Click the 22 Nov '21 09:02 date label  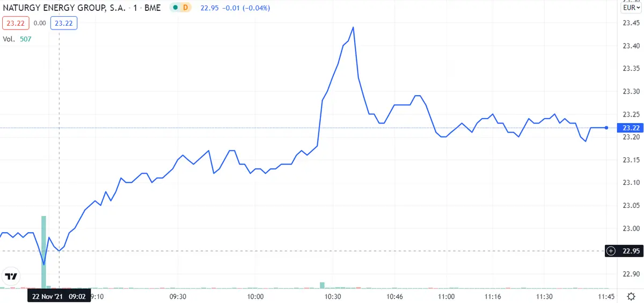point(57,296)
